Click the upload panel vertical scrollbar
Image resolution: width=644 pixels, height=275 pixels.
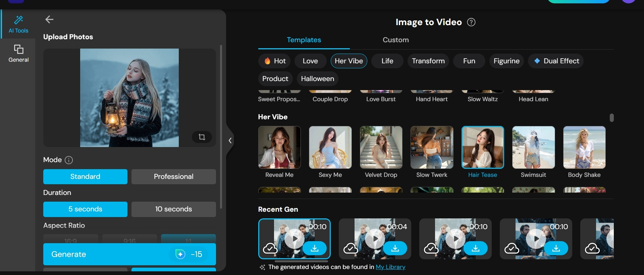(221, 127)
